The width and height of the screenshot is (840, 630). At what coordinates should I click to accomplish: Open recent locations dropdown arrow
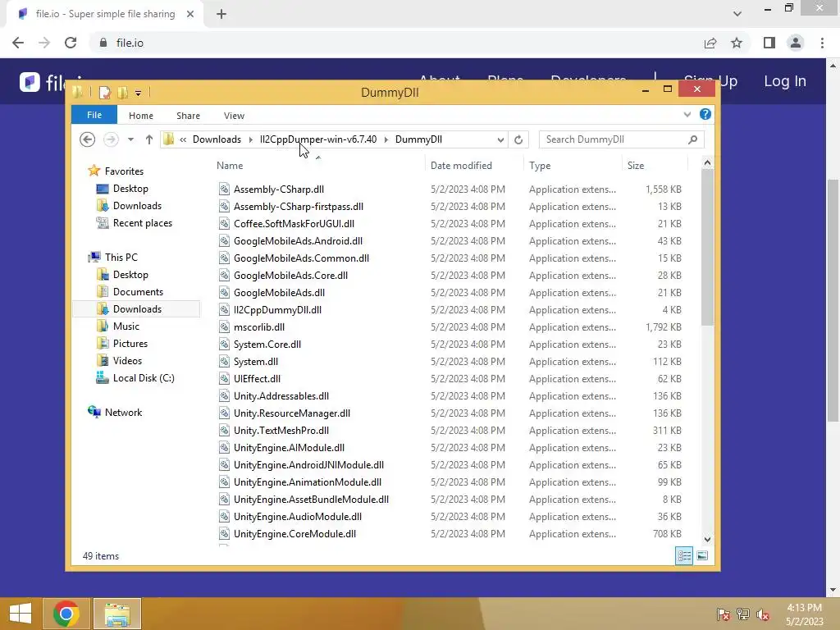[x=130, y=139]
